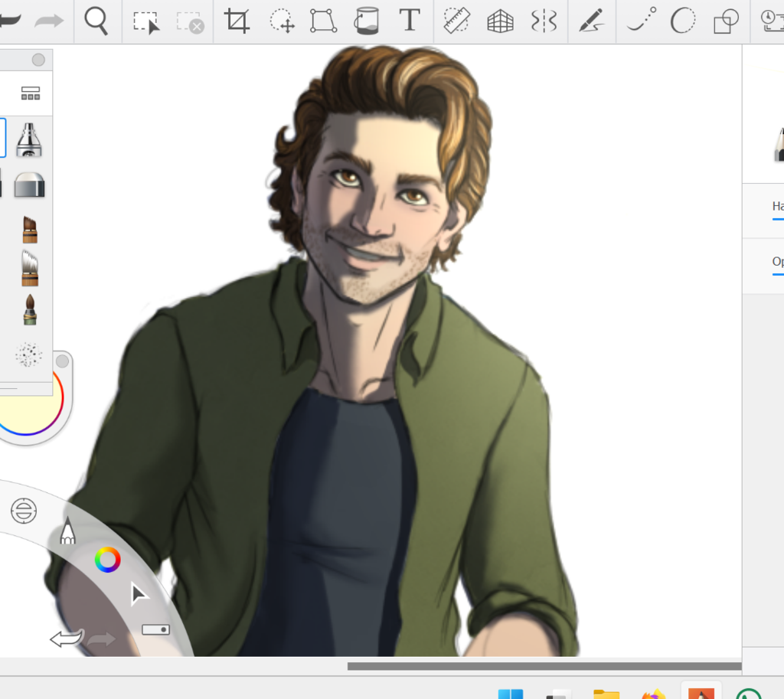Open the "Ha" section in right panel
Screen dimensions: 784x699
click(778, 206)
